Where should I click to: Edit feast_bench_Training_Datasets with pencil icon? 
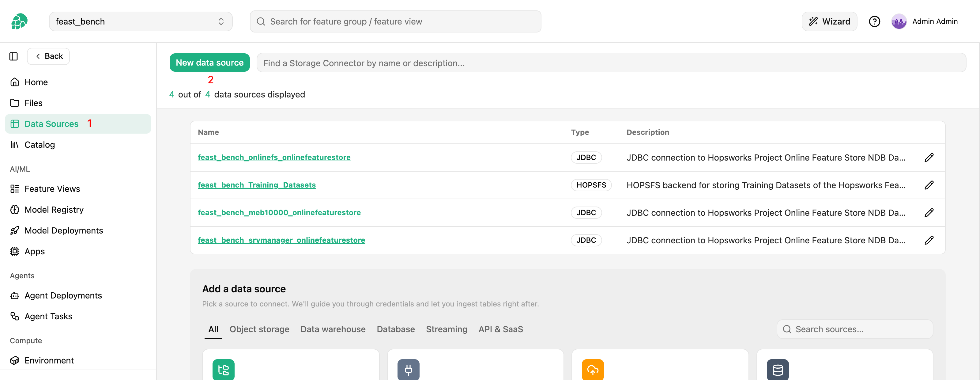[x=929, y=185]
